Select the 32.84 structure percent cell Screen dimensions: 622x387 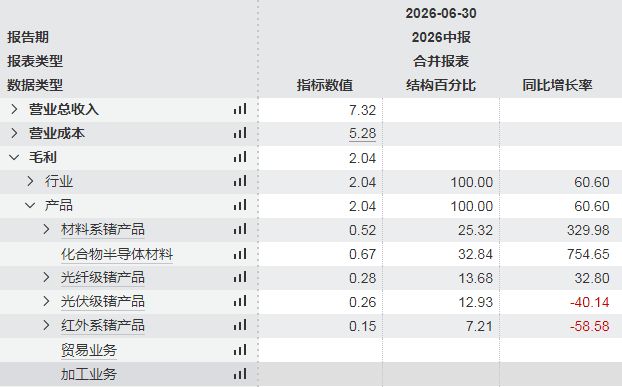(x=476, y=254)
